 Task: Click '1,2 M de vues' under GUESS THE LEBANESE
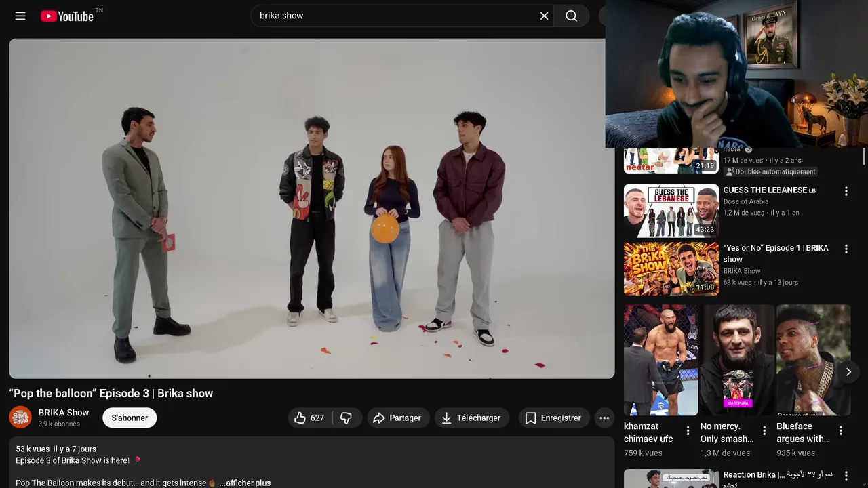point(743,213)
